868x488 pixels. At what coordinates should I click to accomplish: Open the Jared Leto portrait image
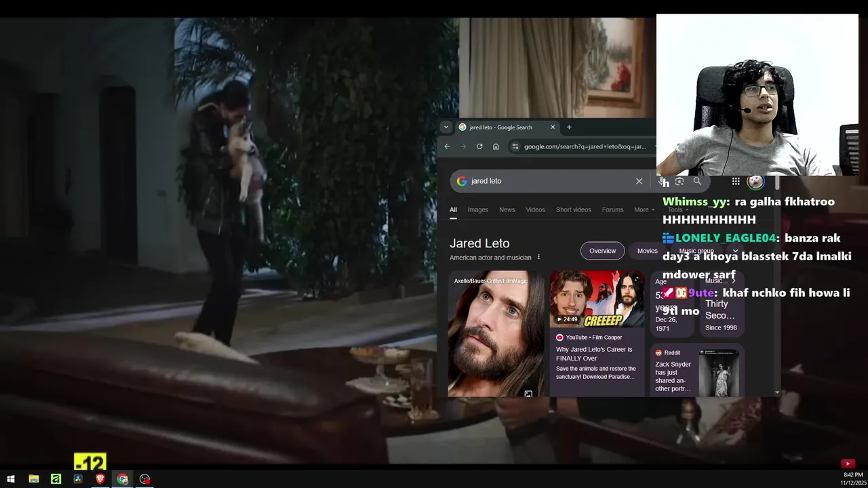[496, 334]
